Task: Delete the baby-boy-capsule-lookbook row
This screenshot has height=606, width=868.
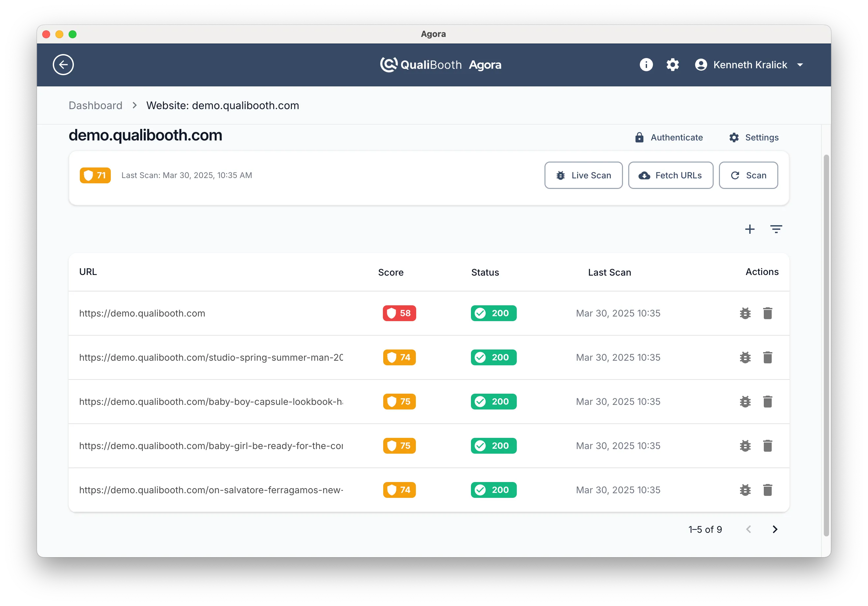Action: point(767,402)
